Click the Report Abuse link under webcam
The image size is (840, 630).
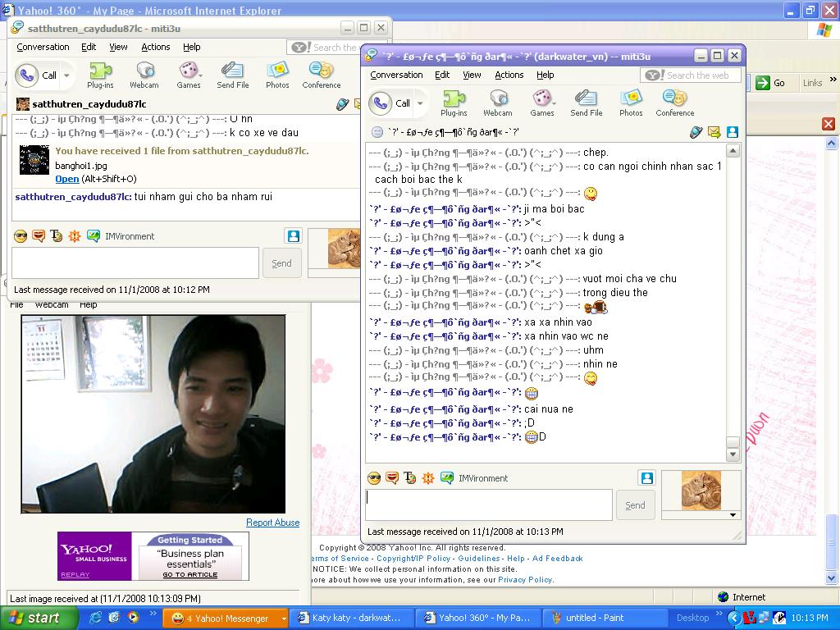coord(272,523)
